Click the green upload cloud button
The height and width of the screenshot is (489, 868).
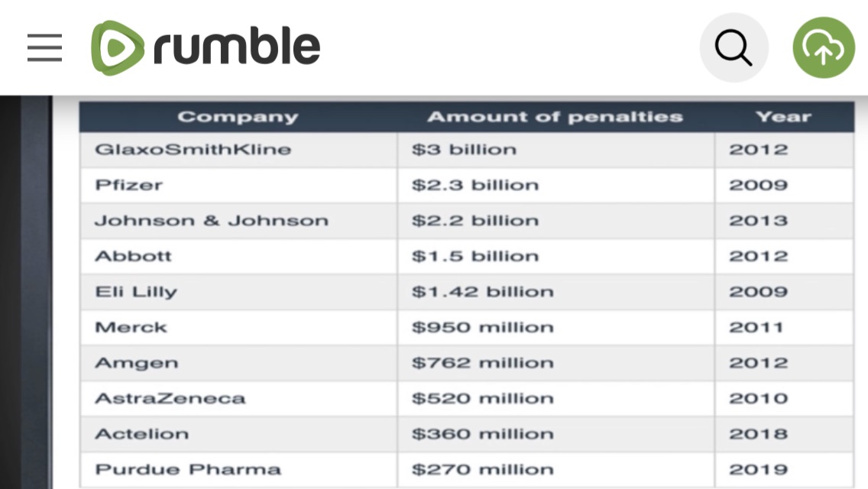pos(823,49)
